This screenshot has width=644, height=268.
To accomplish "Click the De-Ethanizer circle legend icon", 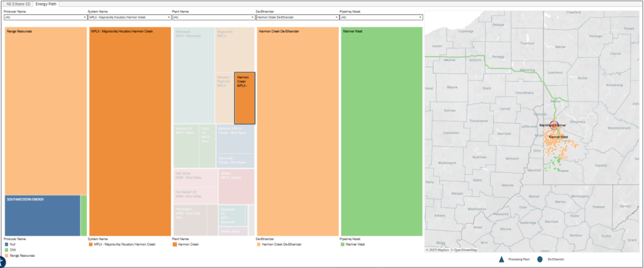I will pos(540,259).
